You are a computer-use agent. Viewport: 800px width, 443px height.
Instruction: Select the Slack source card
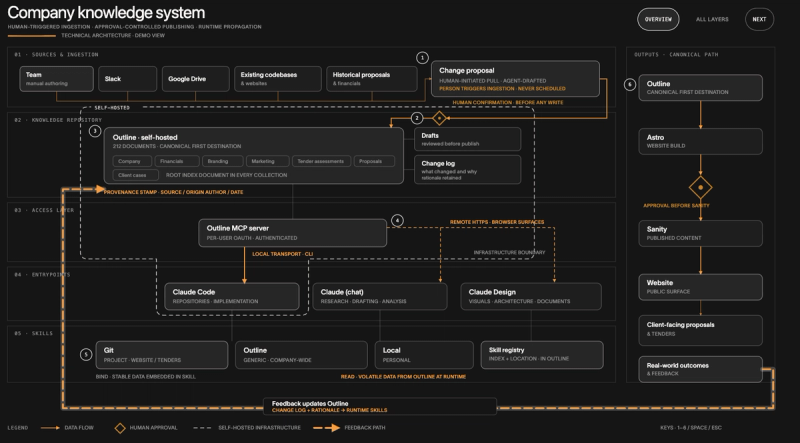pos(128,79)
